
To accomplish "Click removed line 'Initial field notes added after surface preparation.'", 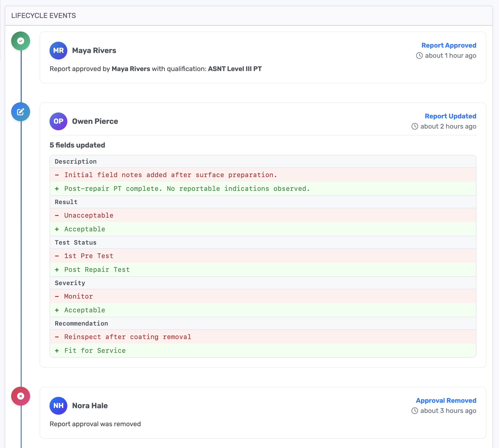I will tap(263, 175).
